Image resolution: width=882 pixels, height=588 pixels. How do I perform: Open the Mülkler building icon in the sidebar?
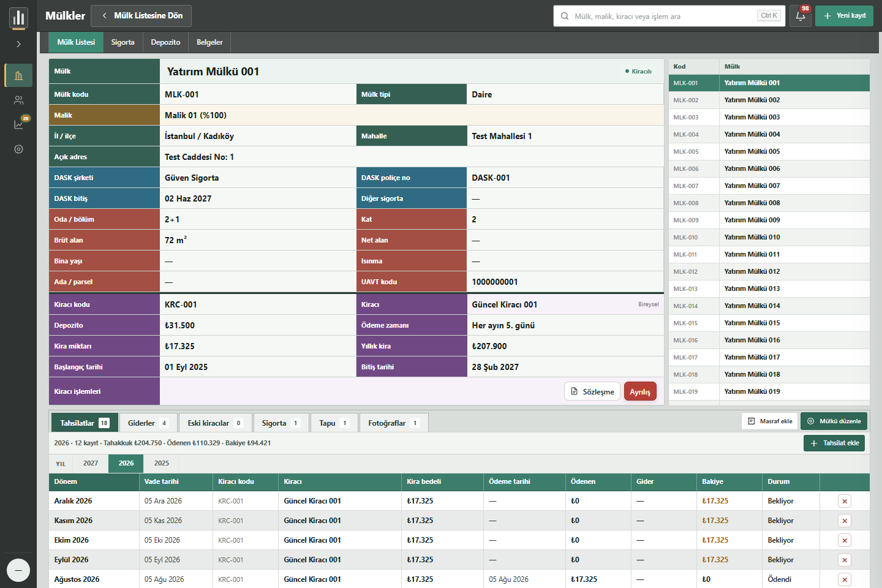coord(18,75)
